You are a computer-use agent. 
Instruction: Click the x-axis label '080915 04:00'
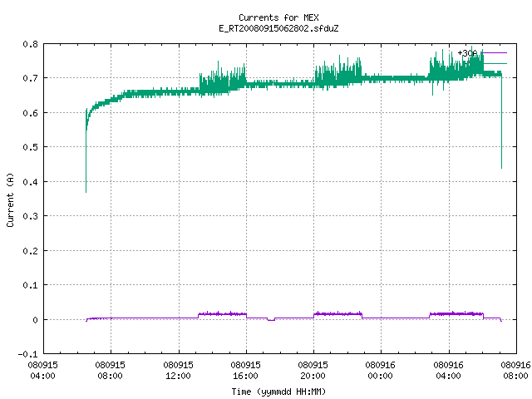point(42,370)
